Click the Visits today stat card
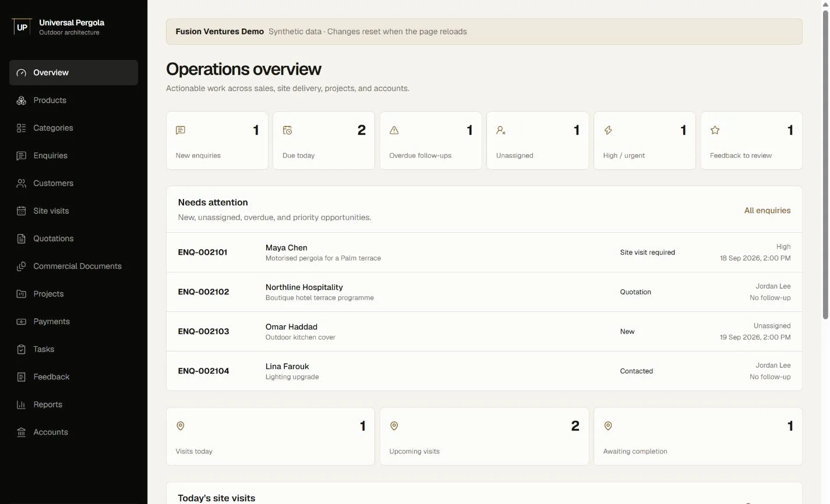Viewport: 830px width, 504px height. pos(270,436)
